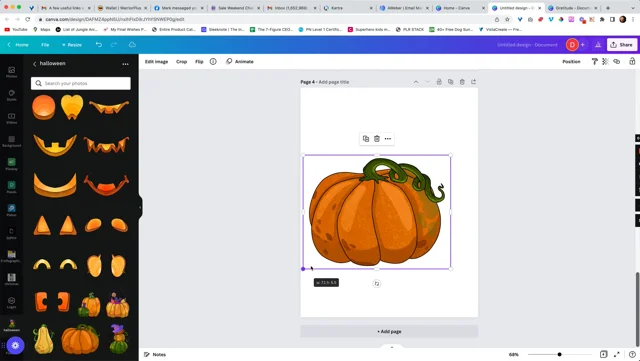Screen dimensions: 640x361
Task: Bookmark this page with the star icon
Action: [507, 19]
